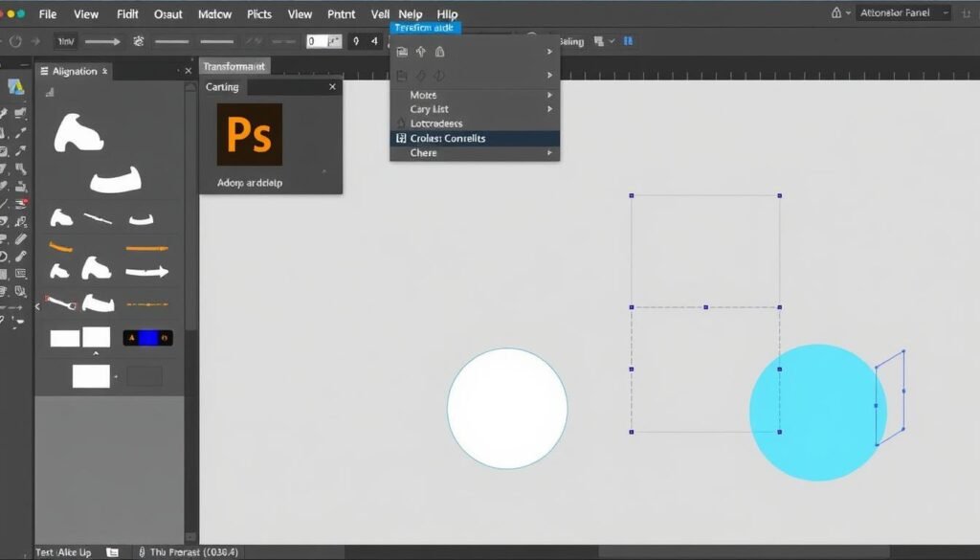Select the Carting panel tab
This screenshot has height=560, width=980.
pos(222,87)
